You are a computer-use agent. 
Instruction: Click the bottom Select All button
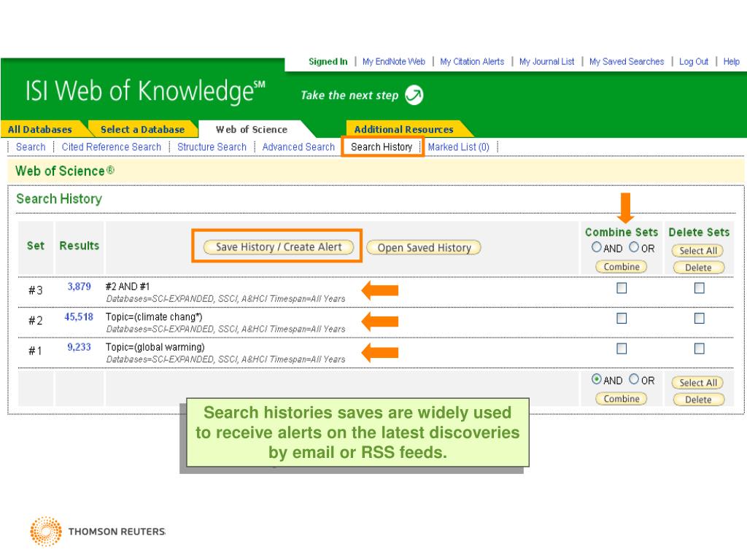[698, 382]
